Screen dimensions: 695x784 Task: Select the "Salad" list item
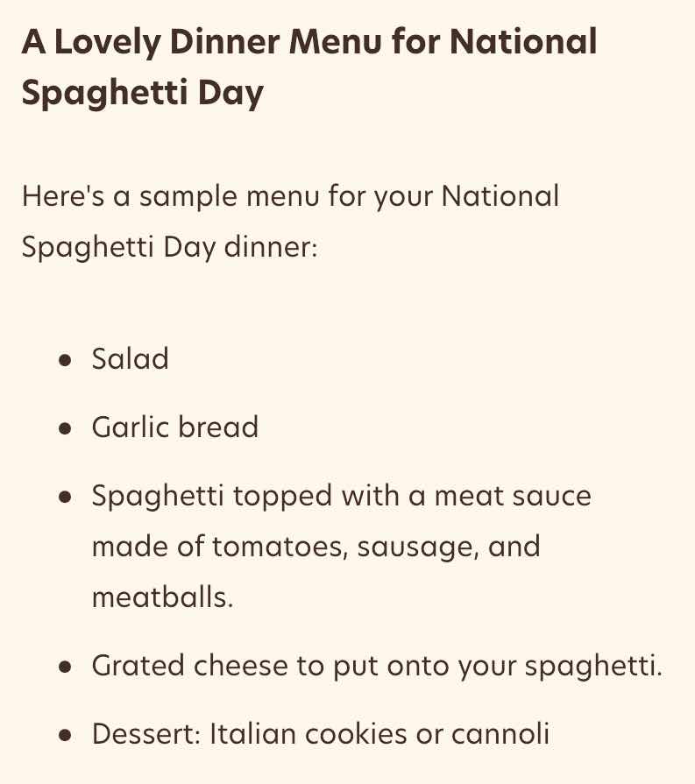pos(130,359)
